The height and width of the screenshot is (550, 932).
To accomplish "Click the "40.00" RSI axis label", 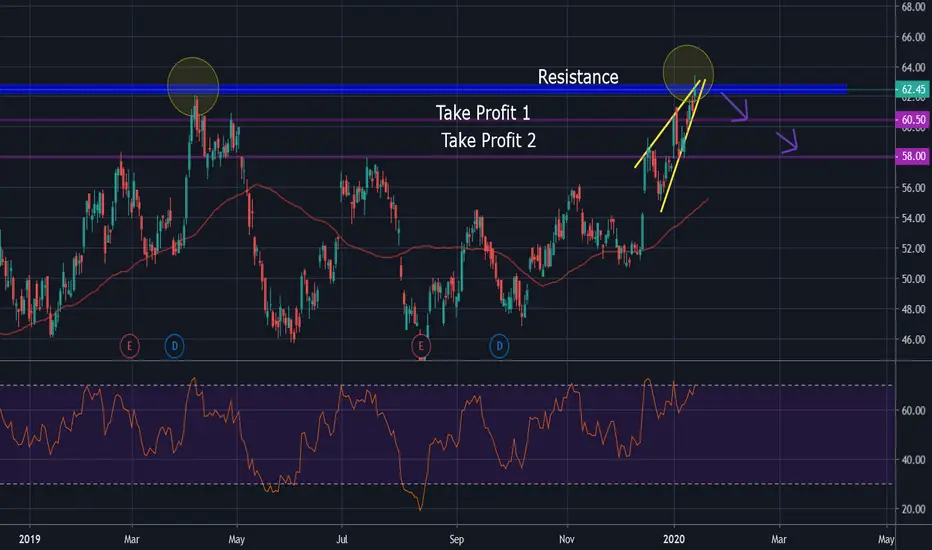I will (x=914, y=460).
